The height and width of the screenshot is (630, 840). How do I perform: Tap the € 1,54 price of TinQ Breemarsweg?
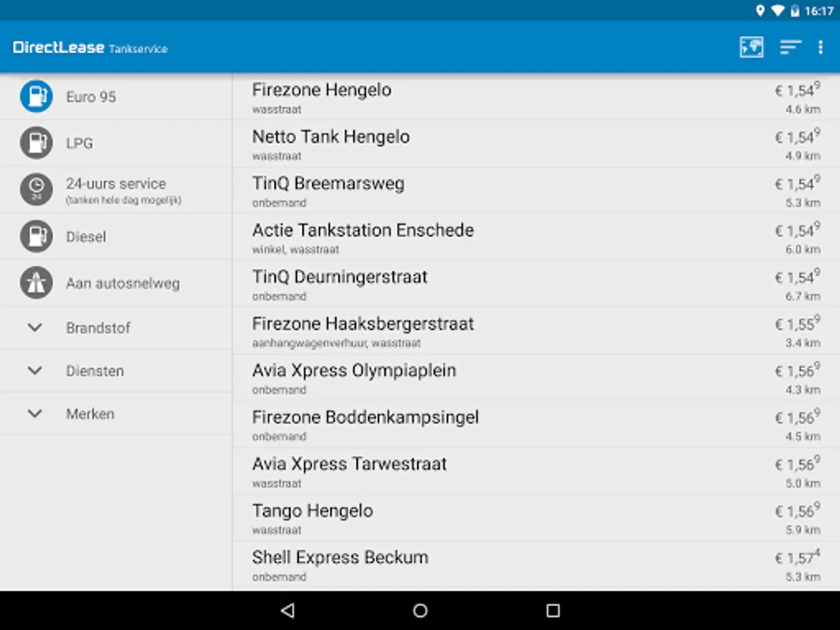click(797, 183)
